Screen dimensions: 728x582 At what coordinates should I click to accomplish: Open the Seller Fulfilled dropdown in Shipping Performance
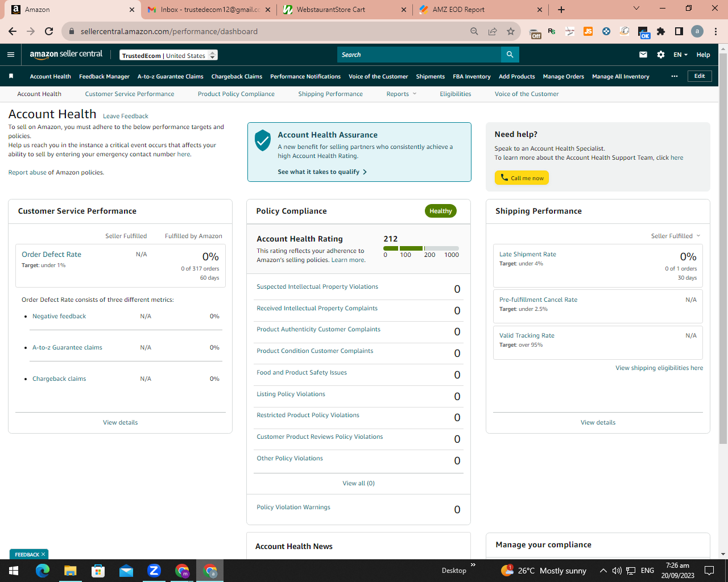tap(676, 236)
